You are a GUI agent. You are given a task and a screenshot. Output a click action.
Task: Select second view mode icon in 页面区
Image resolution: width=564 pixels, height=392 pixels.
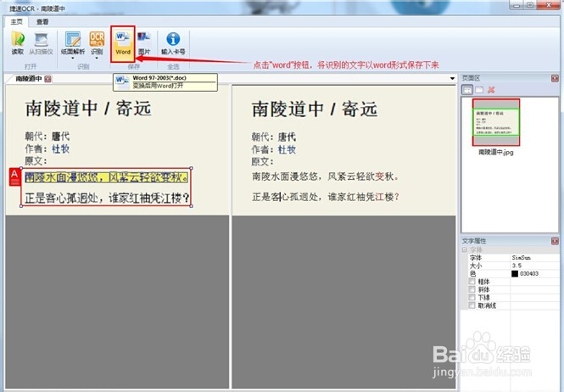(x=478, y=90)
